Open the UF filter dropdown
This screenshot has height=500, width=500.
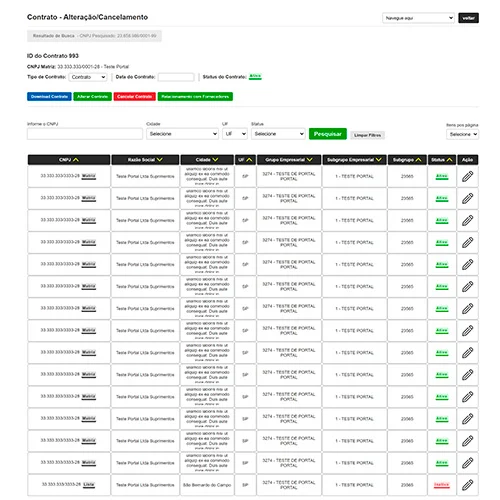pyautogui.click(x=235, y=134)
